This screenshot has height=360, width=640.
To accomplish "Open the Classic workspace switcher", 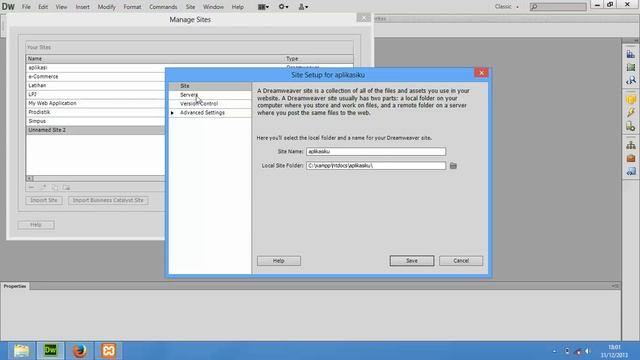I will click(507, 7).
